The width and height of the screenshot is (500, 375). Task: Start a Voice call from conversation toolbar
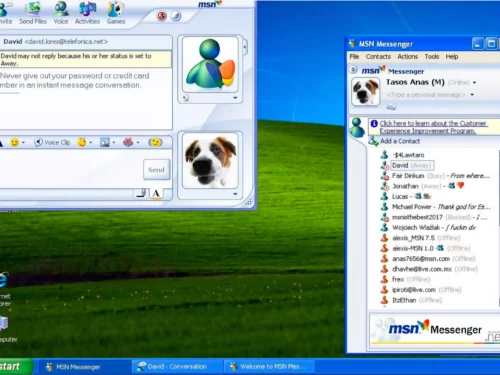61,13
